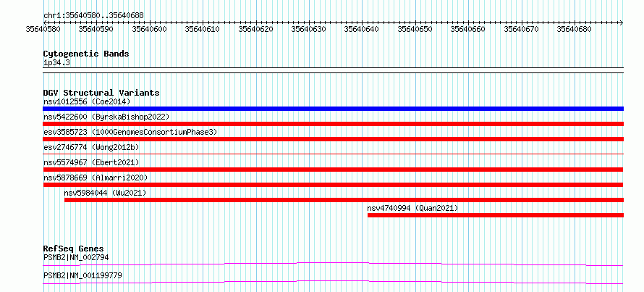Click the PSMB2|NM_001199779 gene label
The image size is (644, 292).
82,275
